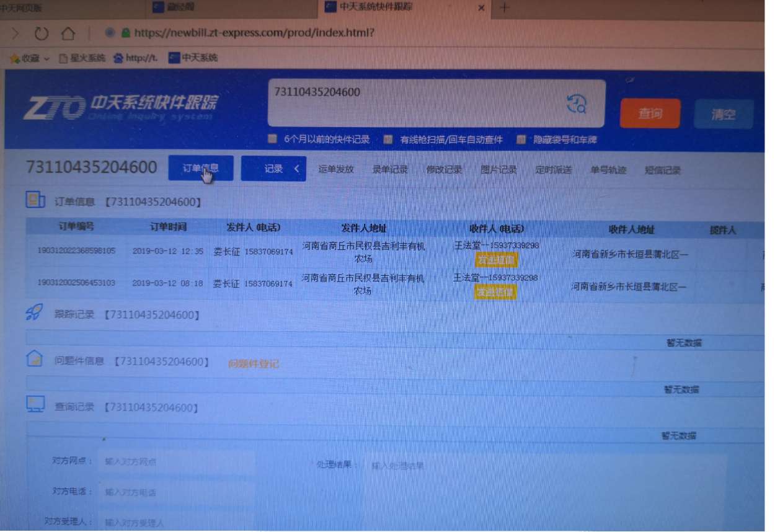Click the order info section icon

coord(35,200)
